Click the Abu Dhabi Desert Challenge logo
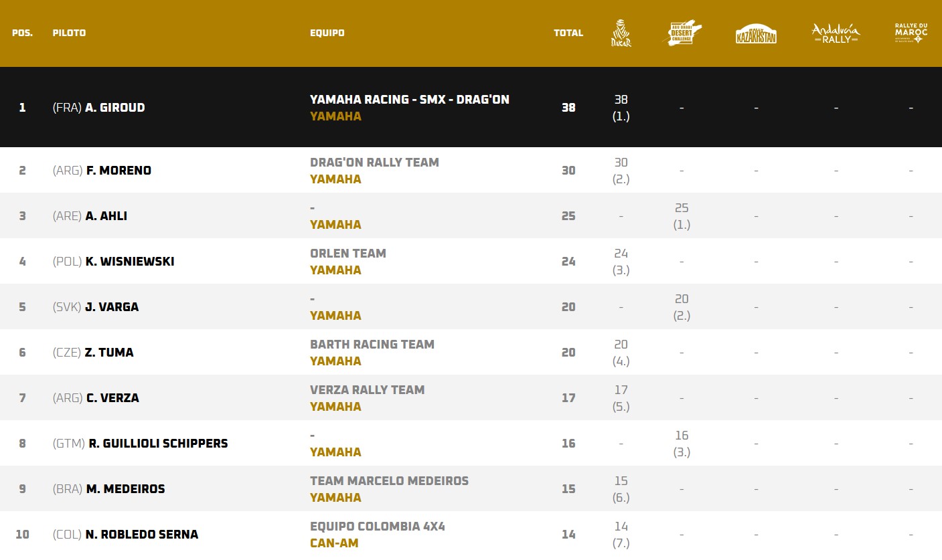The width and height of the screenshot is (942, 560). pyautogui.click(x=682, y=33)
